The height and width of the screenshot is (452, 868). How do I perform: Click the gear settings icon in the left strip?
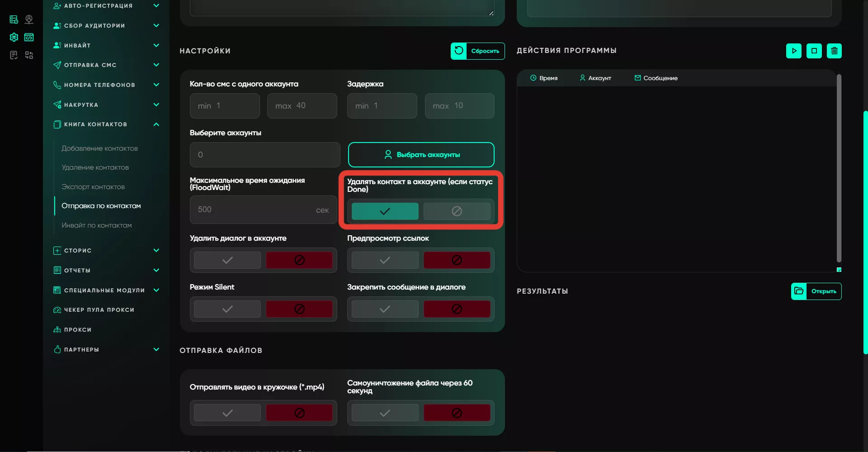14,37
